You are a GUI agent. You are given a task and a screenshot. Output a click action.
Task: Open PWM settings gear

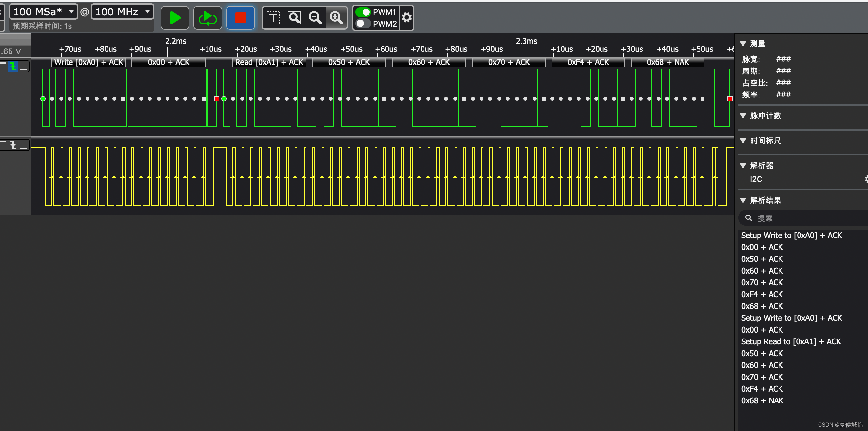click(407, 17)
